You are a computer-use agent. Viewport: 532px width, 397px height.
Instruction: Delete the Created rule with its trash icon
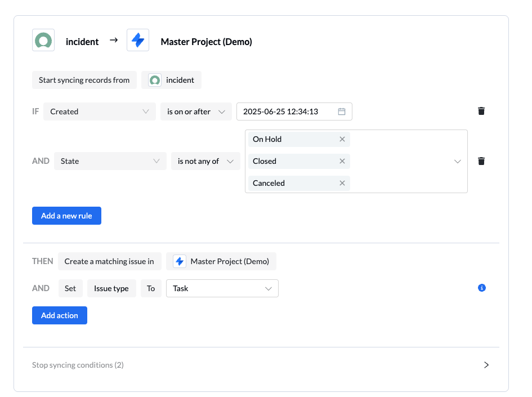point(481,111)
